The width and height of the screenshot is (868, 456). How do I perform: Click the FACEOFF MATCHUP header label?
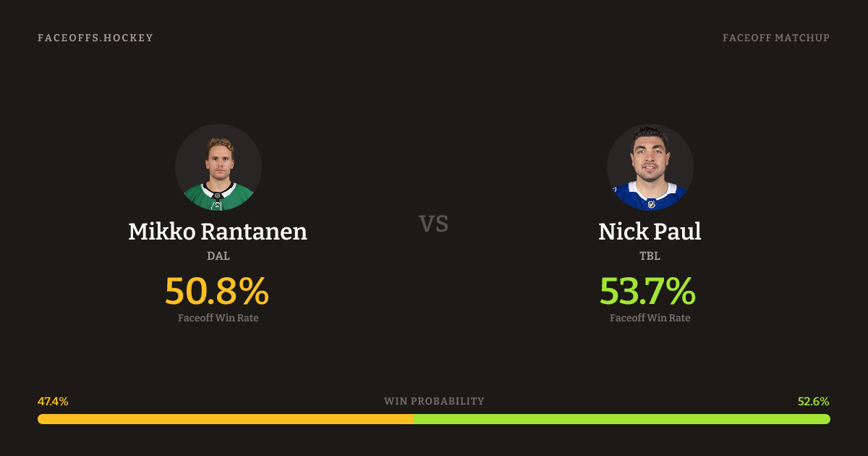775,38
